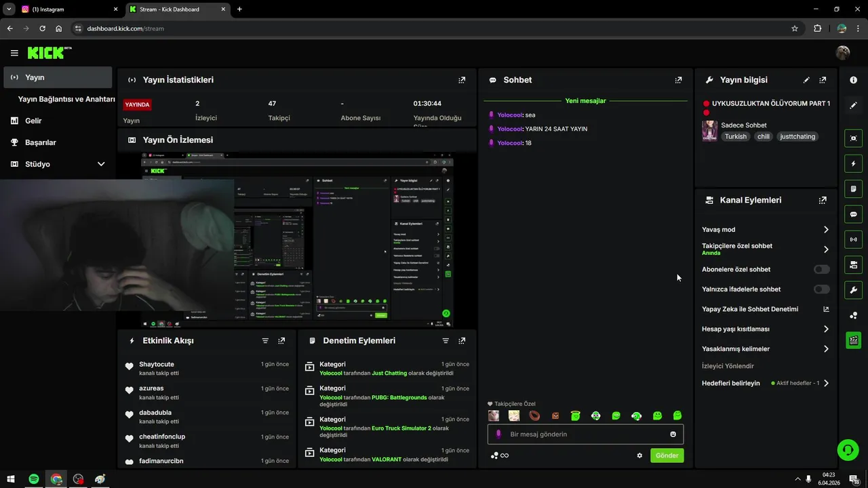Click the green Gönder send button

click(667, 455)
